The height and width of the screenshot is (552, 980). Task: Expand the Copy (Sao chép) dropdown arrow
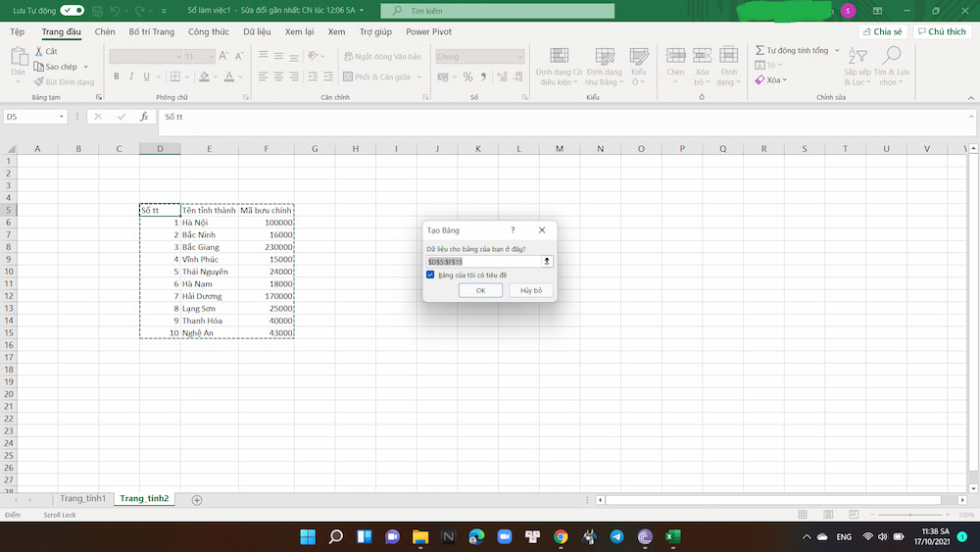click(85, 67)
